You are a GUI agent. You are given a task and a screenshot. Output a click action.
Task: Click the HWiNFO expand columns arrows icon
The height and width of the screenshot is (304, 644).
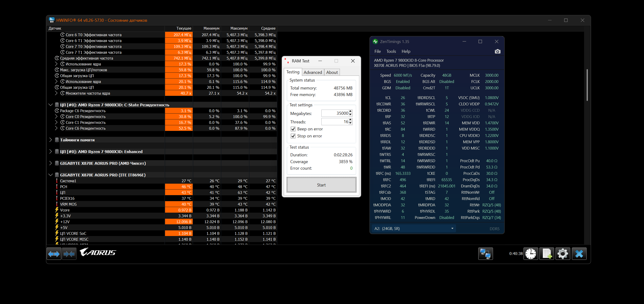(54, 254)
